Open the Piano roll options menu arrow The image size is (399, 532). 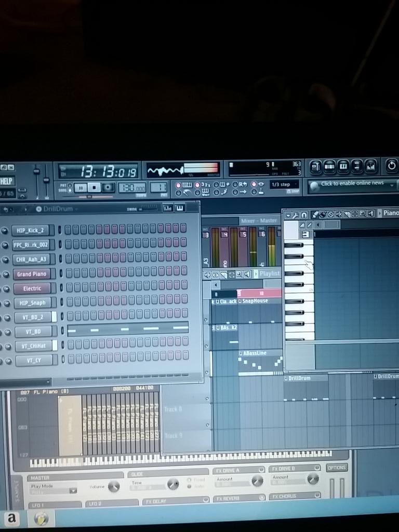(x=288, y=215)
